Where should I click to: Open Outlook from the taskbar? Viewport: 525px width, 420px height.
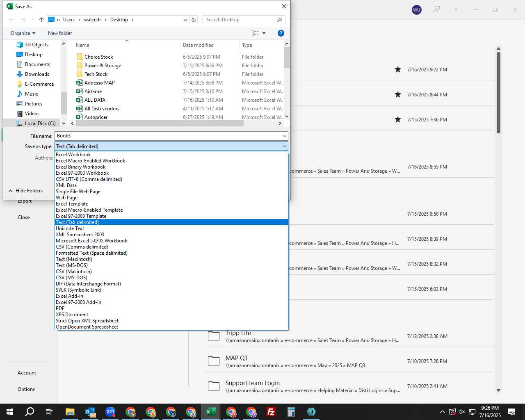(90, 412)
